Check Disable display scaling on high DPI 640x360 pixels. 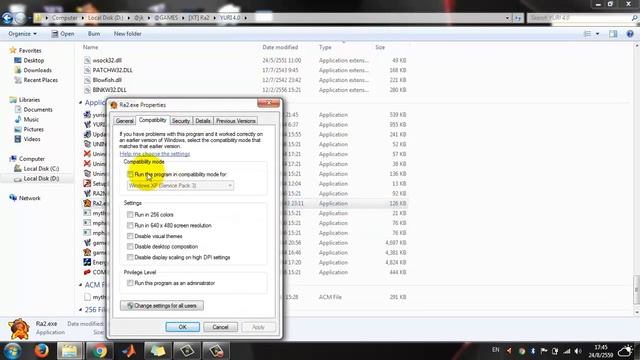[x=130, y=257]
